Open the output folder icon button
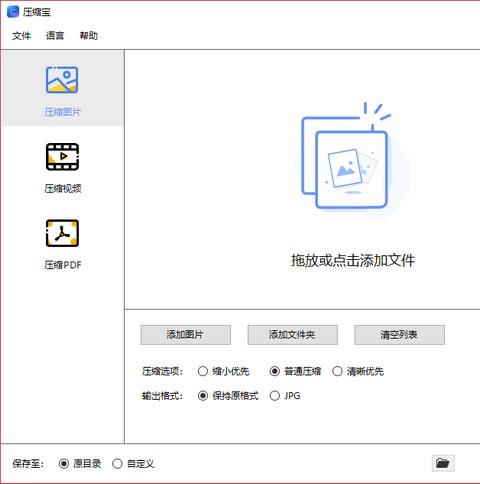Screen dimensions: 480x484 point(443,463)
